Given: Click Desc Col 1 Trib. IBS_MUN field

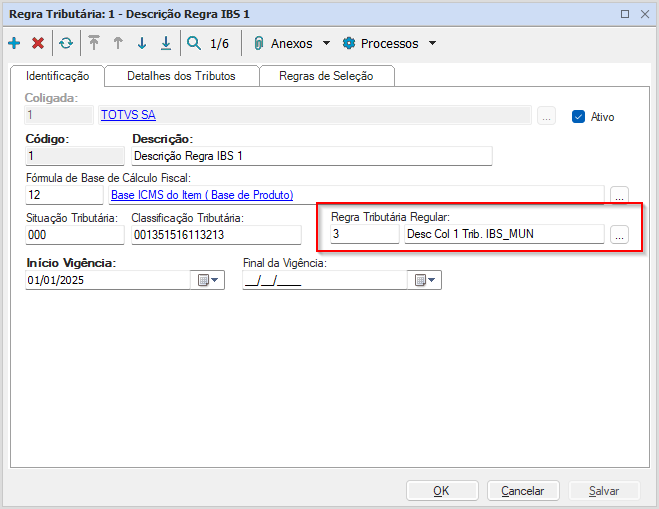Looking at the screenshot, I should coord(504,234).
